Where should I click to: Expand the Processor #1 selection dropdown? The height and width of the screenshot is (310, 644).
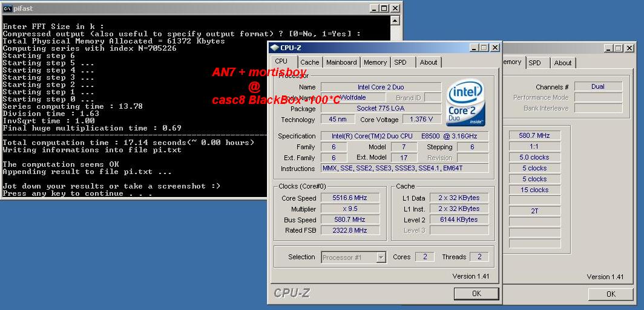tap(381, 257)
